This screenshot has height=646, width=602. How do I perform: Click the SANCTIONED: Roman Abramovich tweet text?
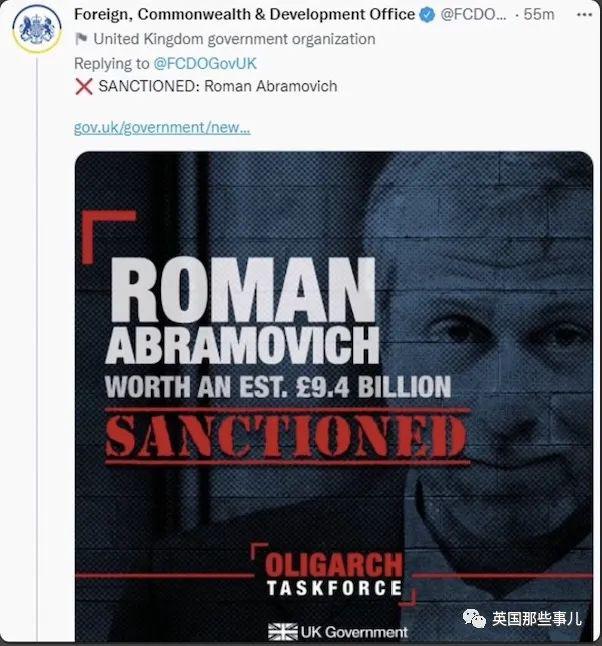pyautogui.click(x=217, y=87)
